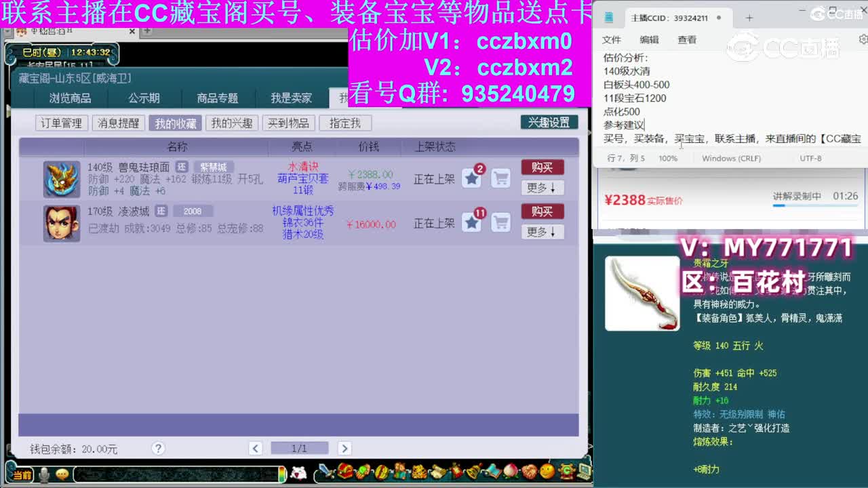The image size is (868, 488).
Task: Open Notepad 文件 menu
Action: [x=612, y=40]
